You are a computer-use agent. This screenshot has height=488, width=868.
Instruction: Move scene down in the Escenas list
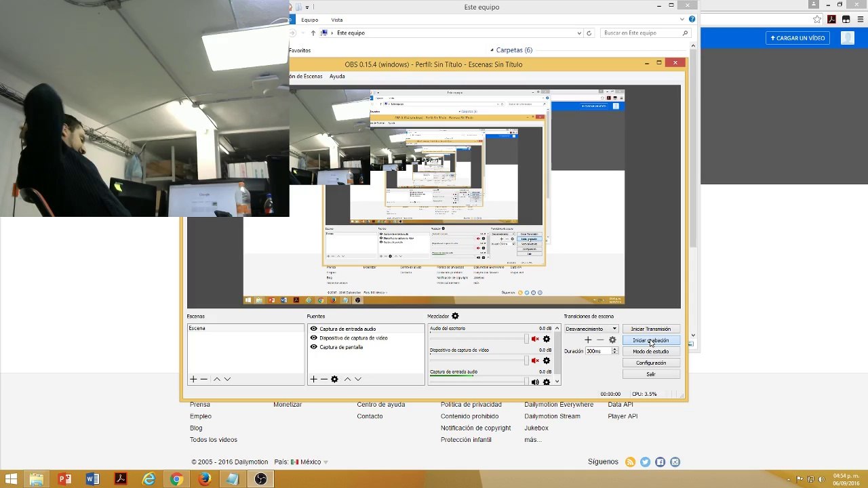pyautogui.click(x=227, y=379)
